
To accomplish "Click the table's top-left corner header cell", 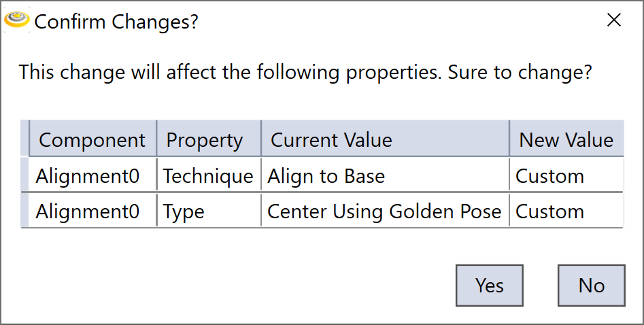I will pyautogui.click(x=25, y=140).
